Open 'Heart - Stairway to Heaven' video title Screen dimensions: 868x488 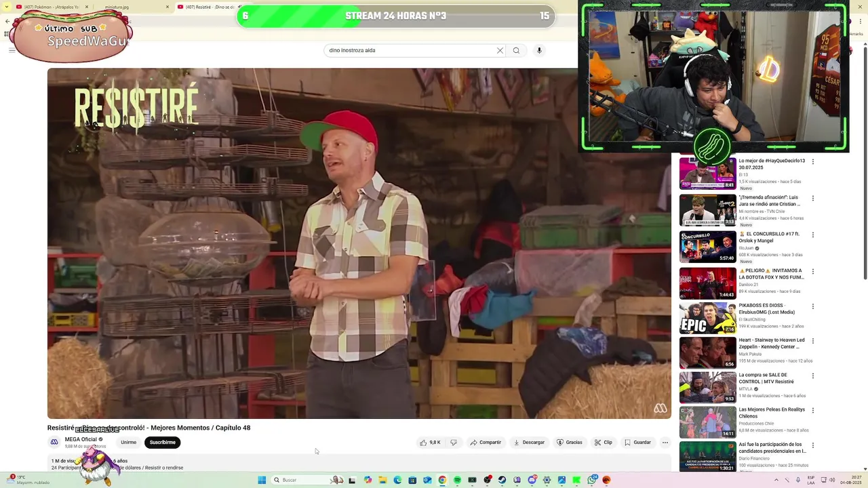click(772, 344)
